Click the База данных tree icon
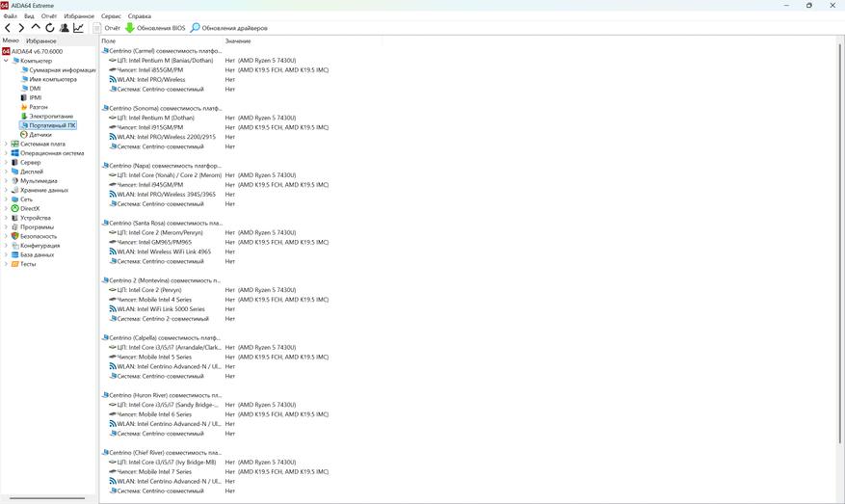This screenshot has height=504, width=845. (15, 254)
